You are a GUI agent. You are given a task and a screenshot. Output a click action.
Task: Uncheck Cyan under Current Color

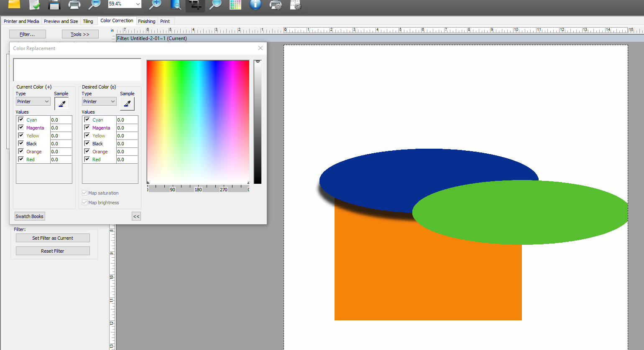click(x=21, y=119)
